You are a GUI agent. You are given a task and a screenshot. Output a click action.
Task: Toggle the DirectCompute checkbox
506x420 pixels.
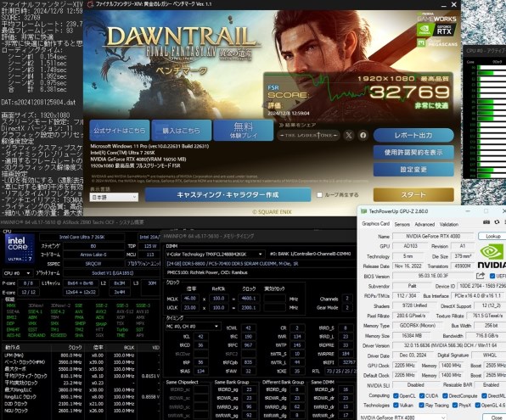pyautogui.click(x=445, y=395)
